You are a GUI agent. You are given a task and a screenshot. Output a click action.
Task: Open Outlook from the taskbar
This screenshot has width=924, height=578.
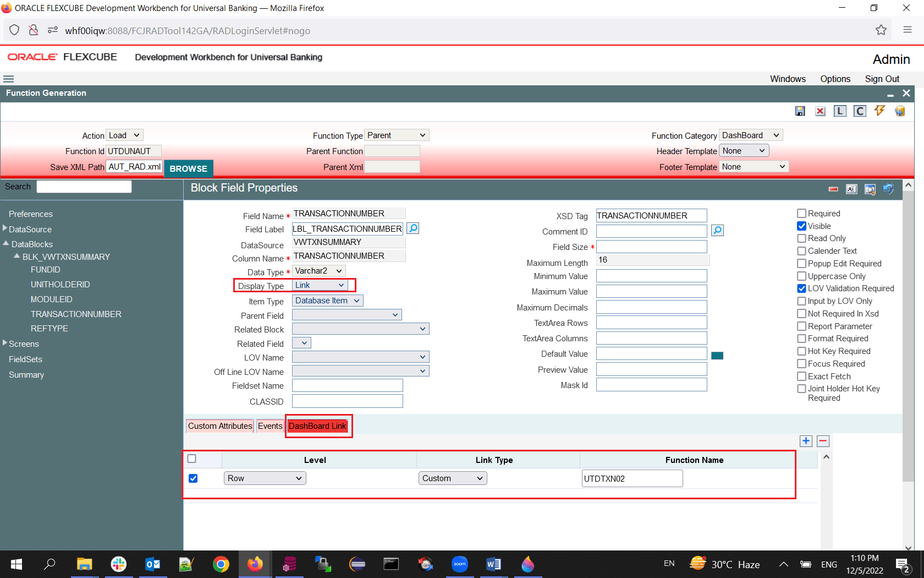(153, 564)
